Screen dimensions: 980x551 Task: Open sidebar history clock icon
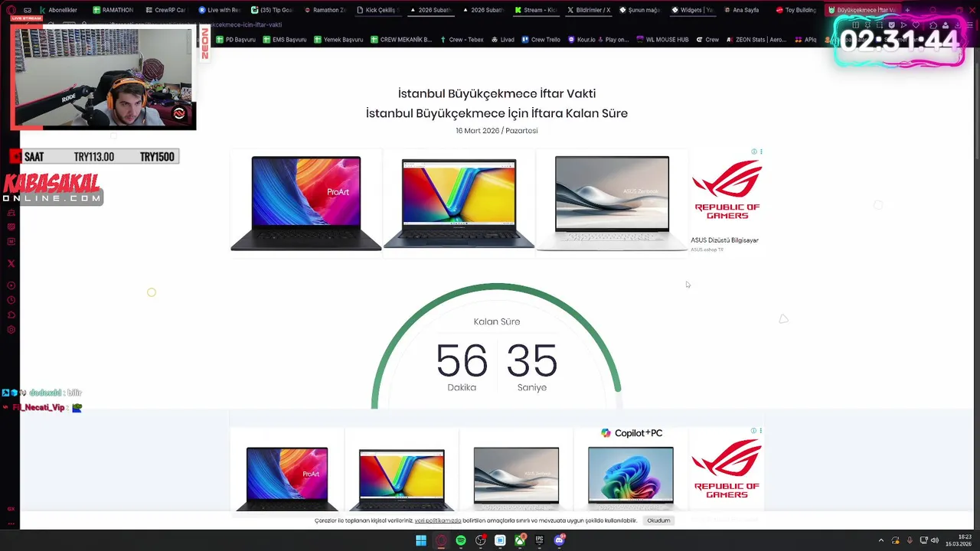click(x=11, y=300)
